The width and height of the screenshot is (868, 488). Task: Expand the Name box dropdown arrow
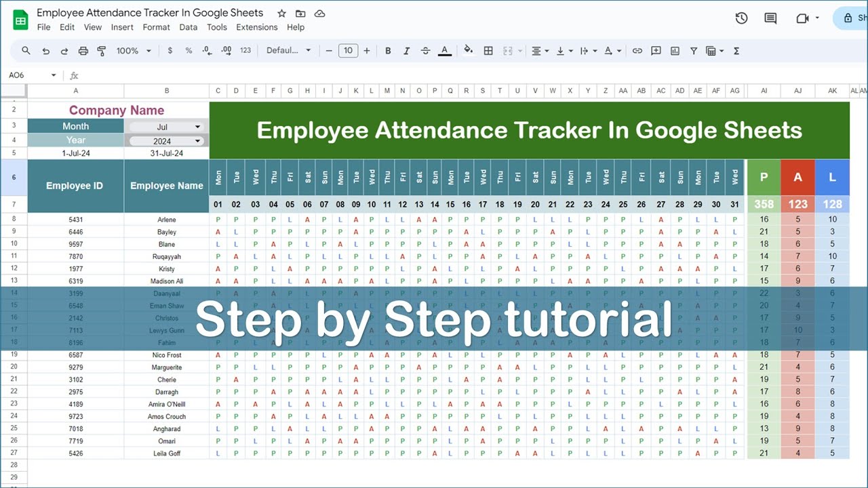[x=54, y=75]
